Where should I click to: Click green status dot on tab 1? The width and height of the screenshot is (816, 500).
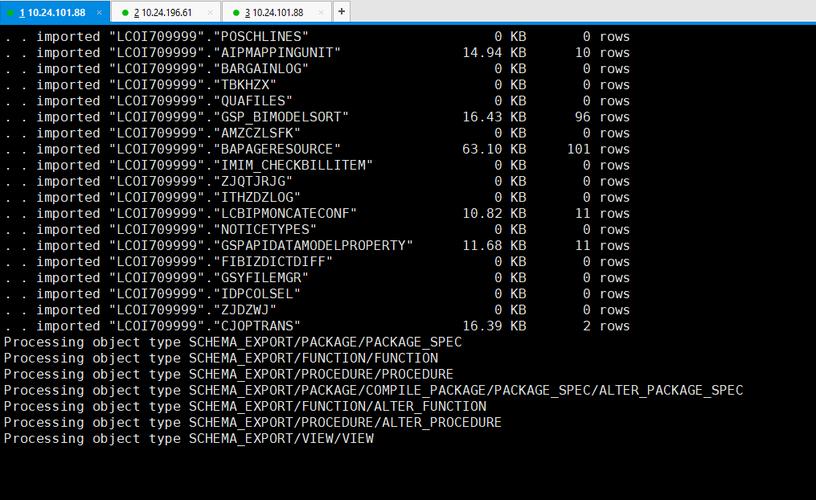pos(10,13)
